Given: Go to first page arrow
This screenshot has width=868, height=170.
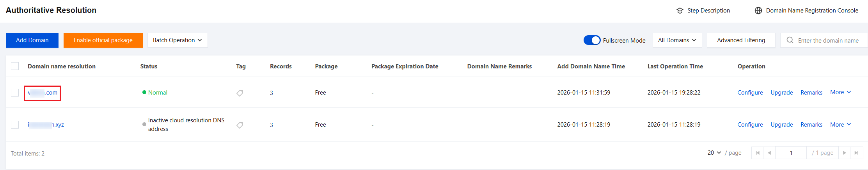Looking at the screenshot, I should 758,153.
